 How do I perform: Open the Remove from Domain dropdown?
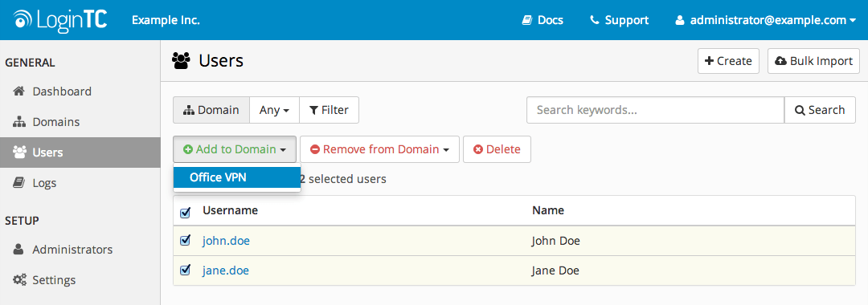click(x=379, y=149)
